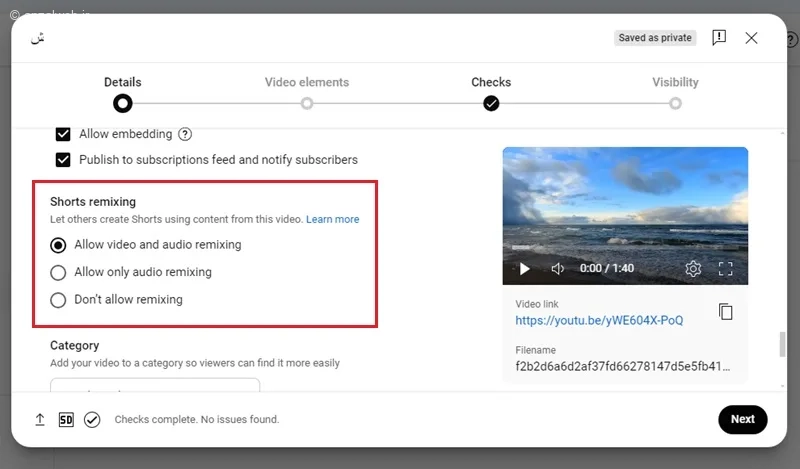
Task: Close the upload dialog
Action: click(x=751, y=38)
